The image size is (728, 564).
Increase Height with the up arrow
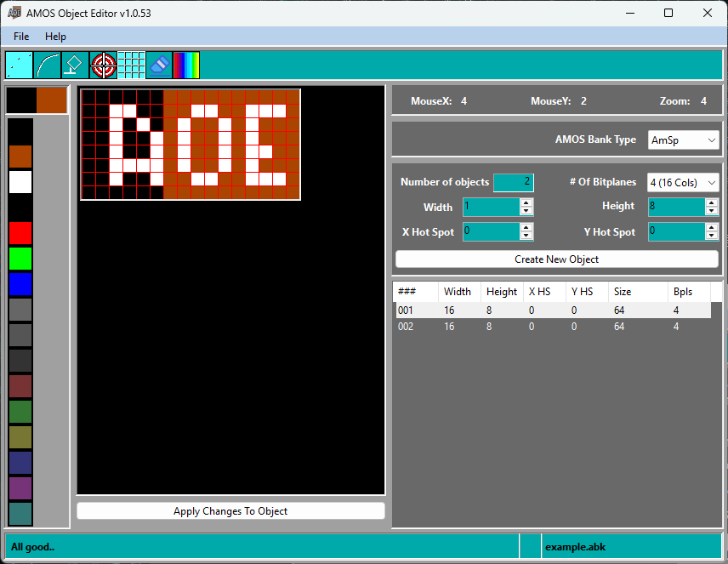711,202
